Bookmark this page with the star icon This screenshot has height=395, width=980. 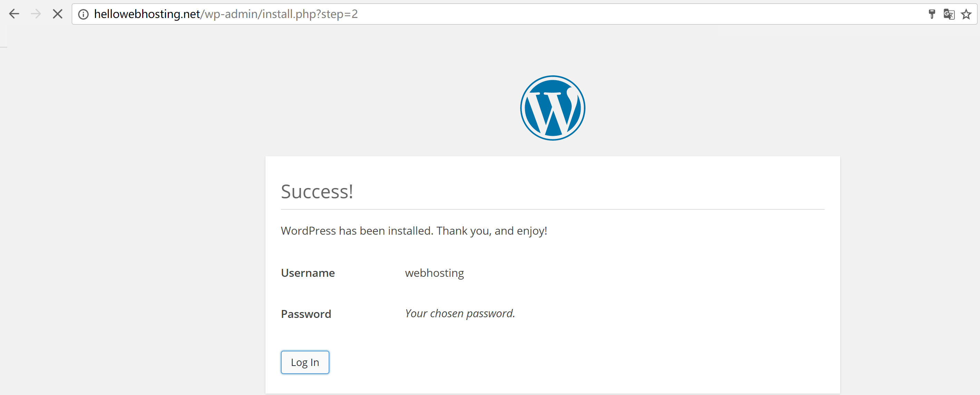[x=966, y=14]
